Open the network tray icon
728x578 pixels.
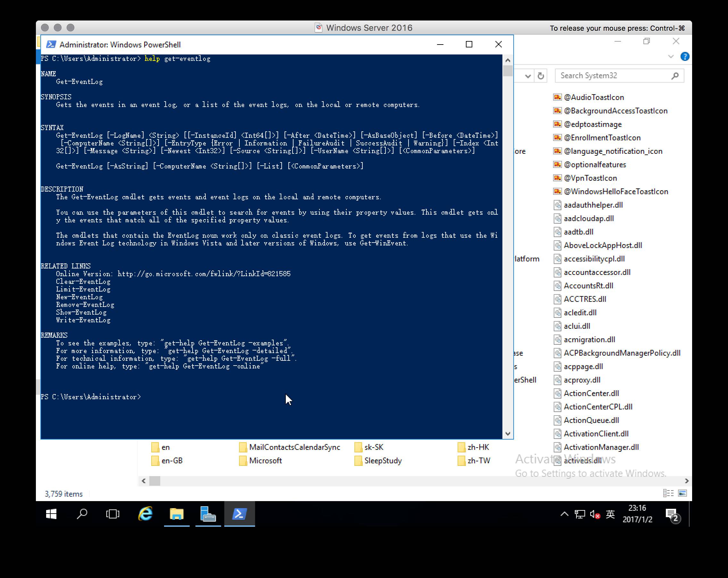[580, 514]
